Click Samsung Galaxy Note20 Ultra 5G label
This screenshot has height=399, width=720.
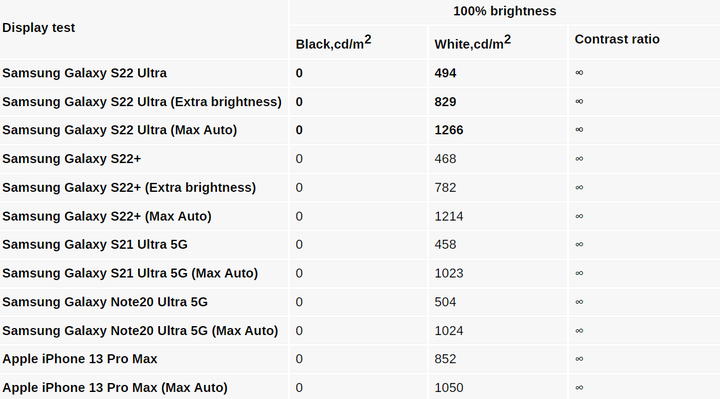(105, 302)
